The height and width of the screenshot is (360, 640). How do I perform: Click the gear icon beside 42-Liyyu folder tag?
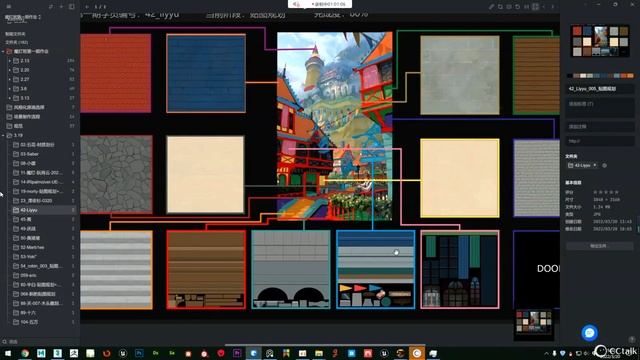pyautogui.click(x=604, y=165)
